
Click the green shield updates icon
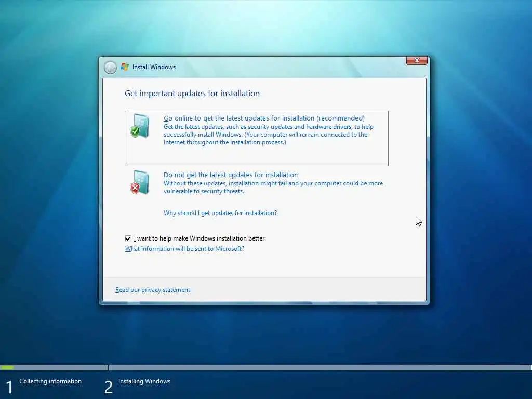[140, 126]
